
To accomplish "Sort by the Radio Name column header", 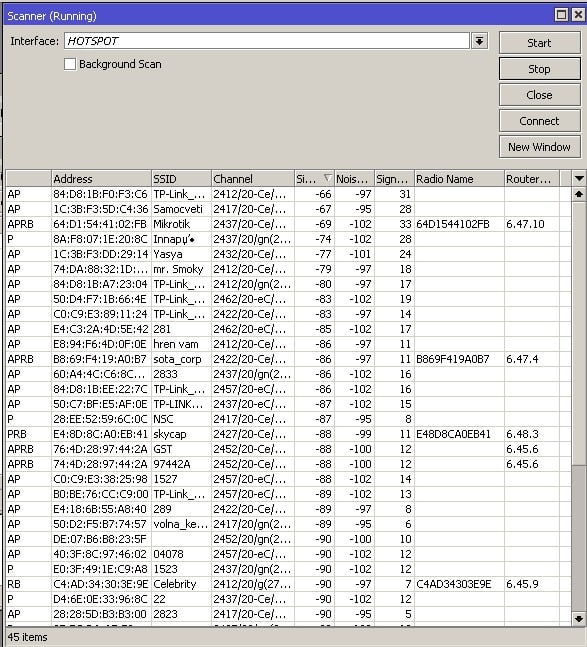I will pos(459,179).
